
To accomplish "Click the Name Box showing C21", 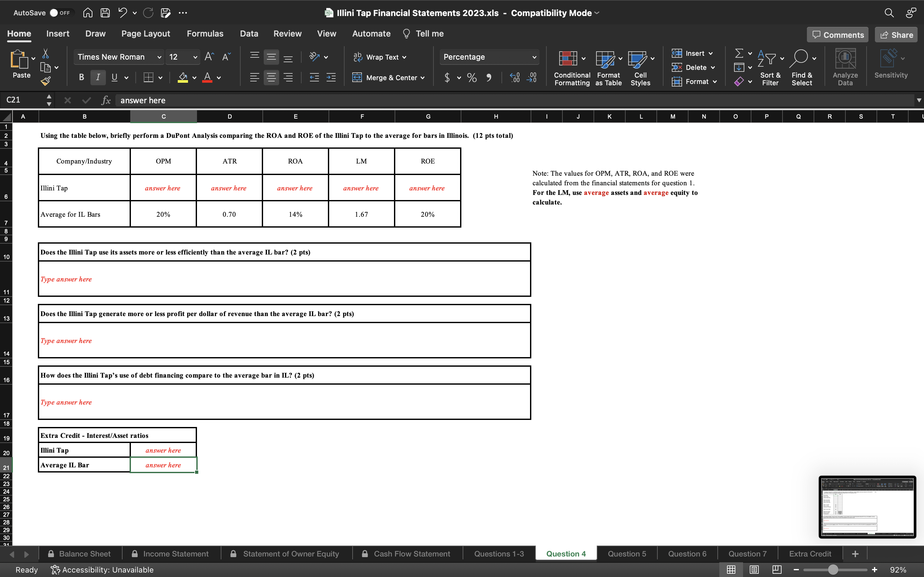I will [23, 100].
